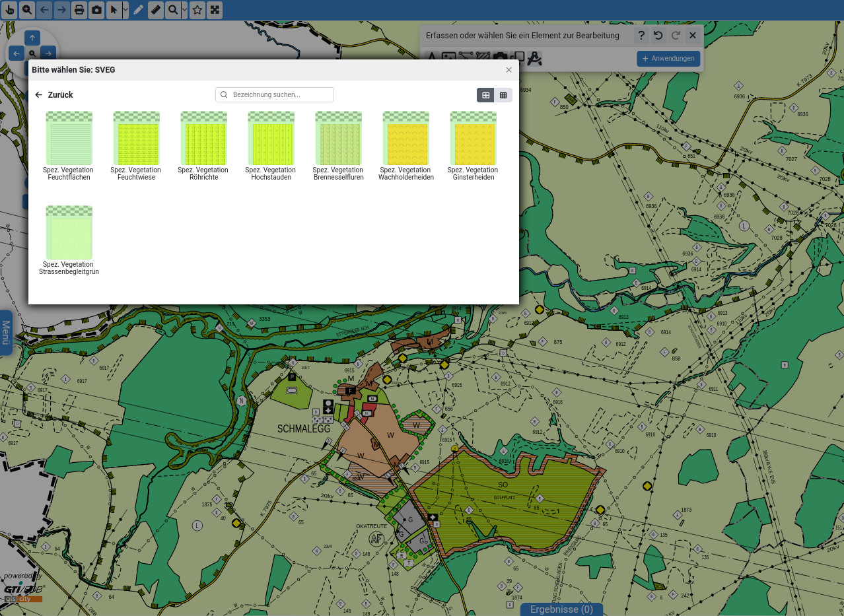The image size is (844, 616).
Task: Select the ruler measure tool
Action: [155, 10]
